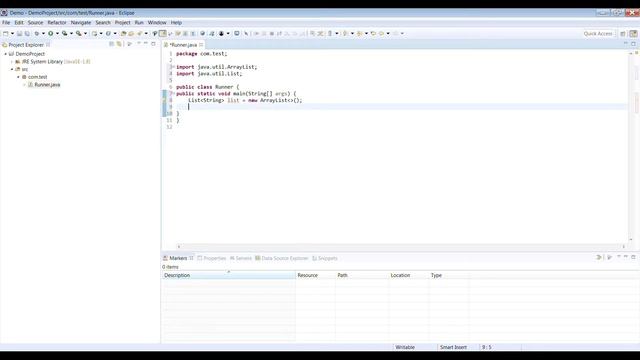Open the Project menu

click(x=122, y=22)
